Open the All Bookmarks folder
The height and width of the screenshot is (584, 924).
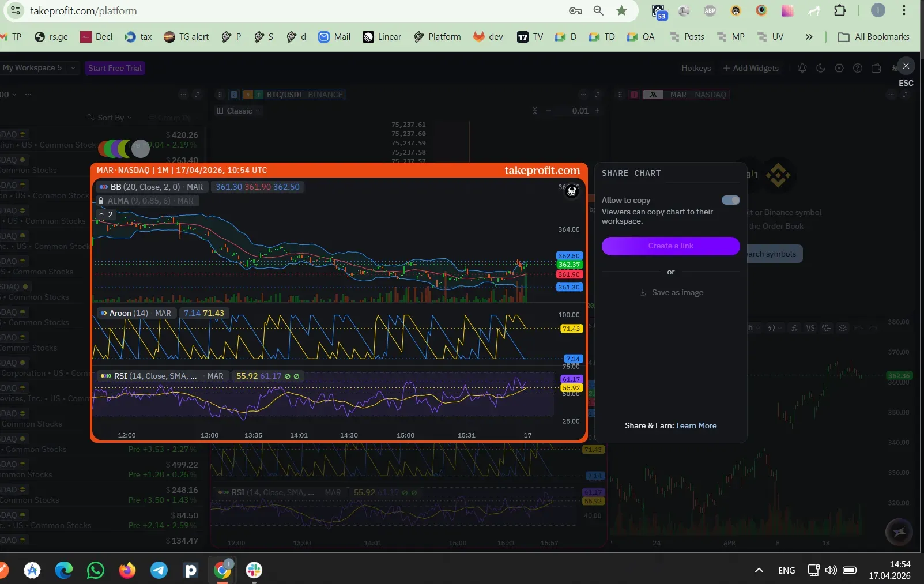coord(873,37)
